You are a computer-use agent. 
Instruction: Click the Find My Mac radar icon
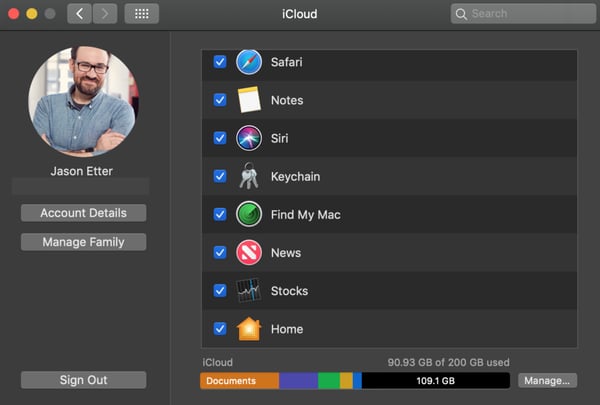tap(249, 214)
